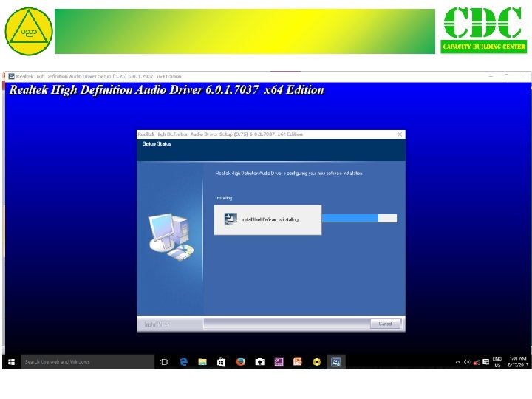Click the computer and CD illustration
532x399 pixels.
[x=171, y=237]
